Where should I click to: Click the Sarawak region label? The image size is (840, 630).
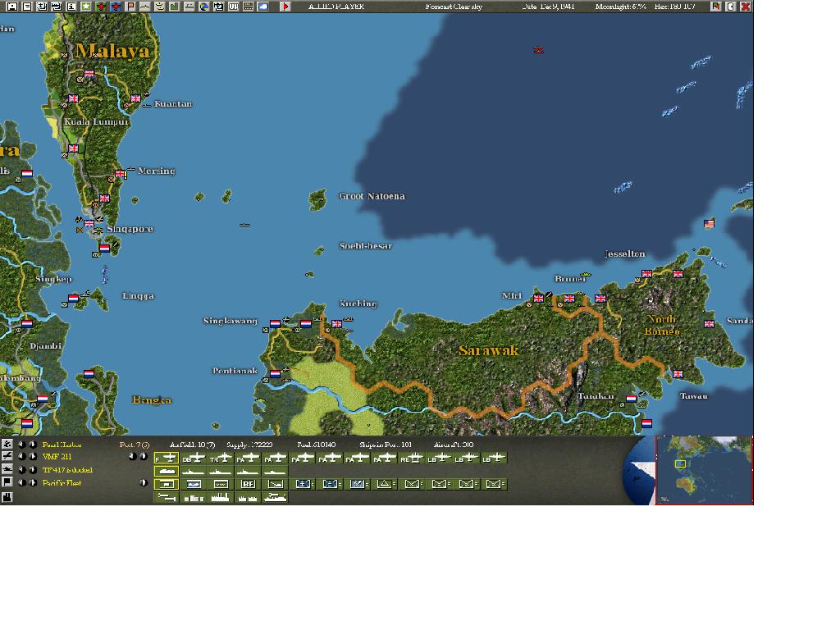[x=489, y=350]
